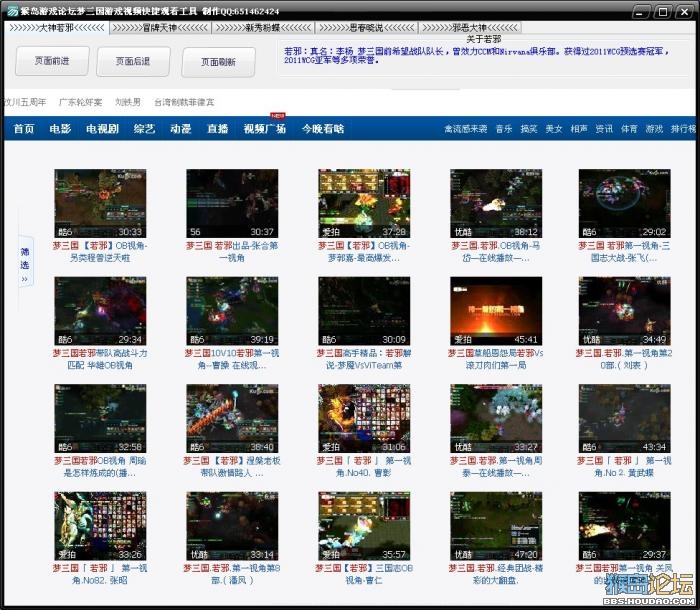Switch to the 邪恶大神 tab
The width and height of the screenshot is (700, 610).
[x=470, y=28]
